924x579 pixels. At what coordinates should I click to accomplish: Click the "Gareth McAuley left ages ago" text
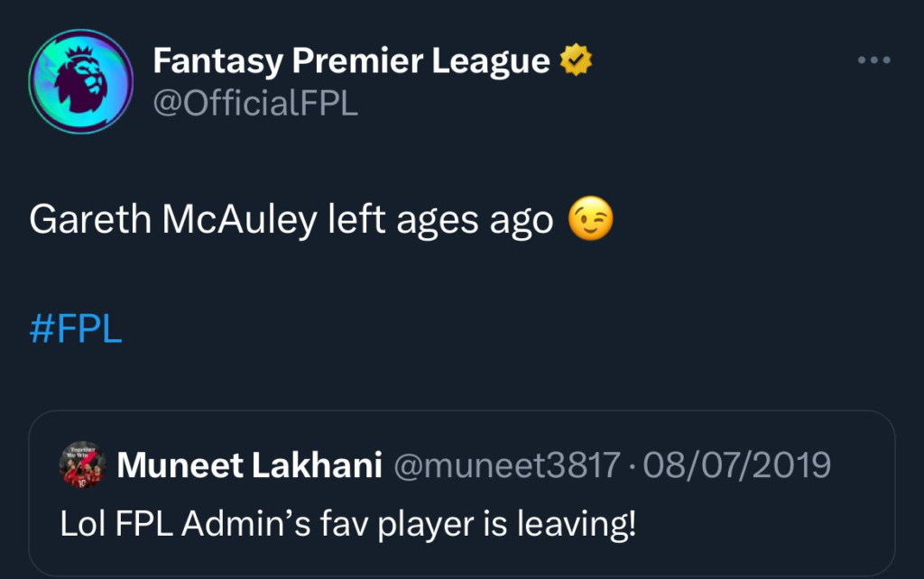coord(291,221)
